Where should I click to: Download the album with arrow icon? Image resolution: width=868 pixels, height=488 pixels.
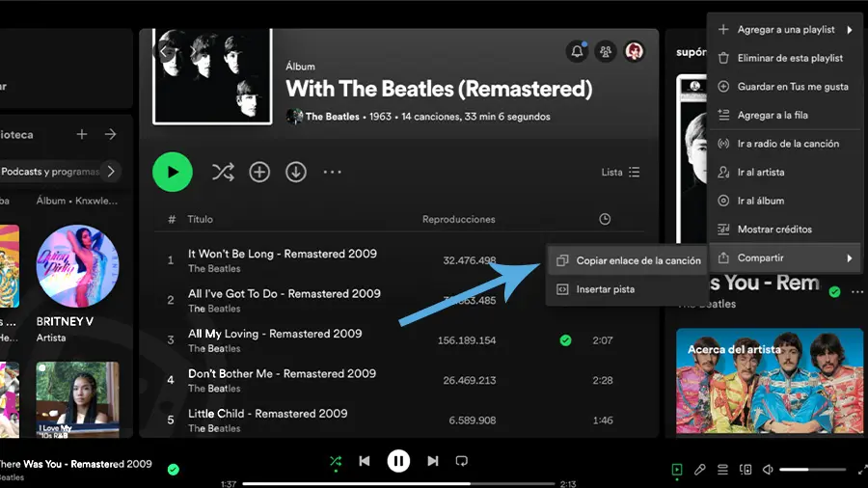pyautogui.click(x=296, y=172)
